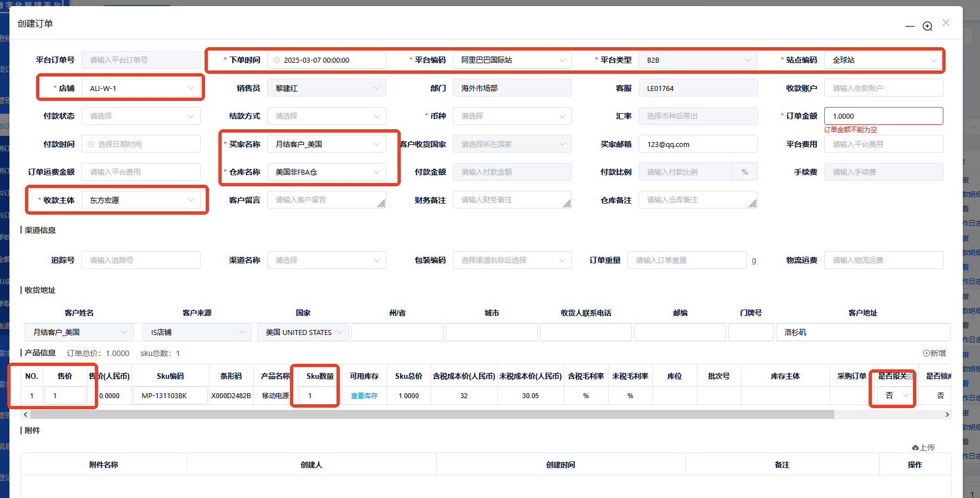Image resolution: width=980 pixels, height=498 pixels.
Task: Click the buyer email input field
Action: [x=697, y=144]
